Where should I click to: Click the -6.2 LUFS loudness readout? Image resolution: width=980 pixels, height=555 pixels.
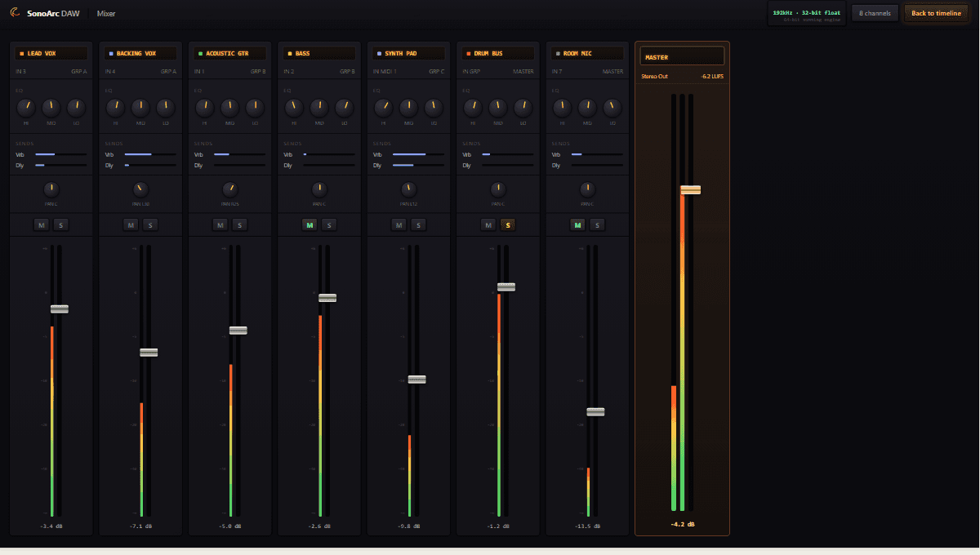tap(711, 76)
